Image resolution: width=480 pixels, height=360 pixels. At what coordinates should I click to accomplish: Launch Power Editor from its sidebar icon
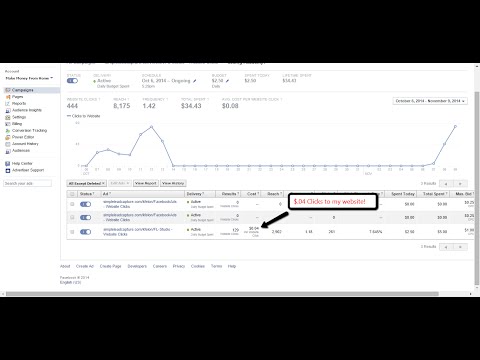coord(8,137)
